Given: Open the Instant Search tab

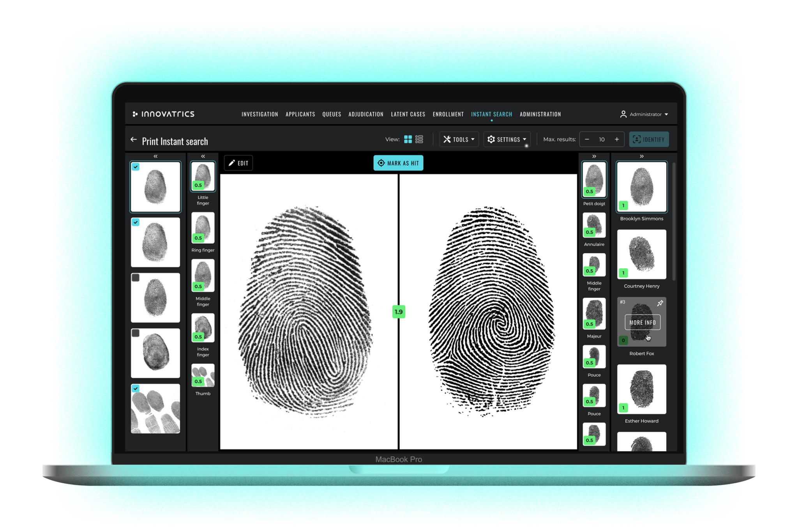Looking at the screenshot, I should [x=492, y=114].
